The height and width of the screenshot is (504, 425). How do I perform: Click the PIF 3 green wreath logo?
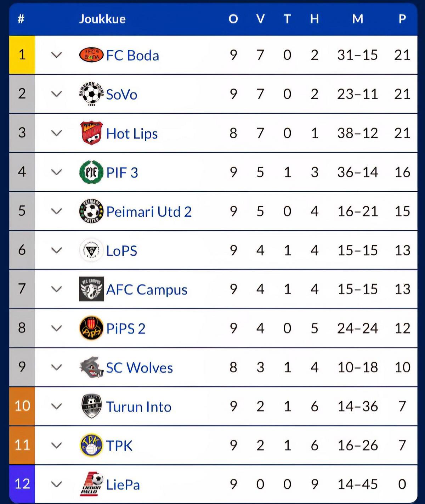[91, 172]
